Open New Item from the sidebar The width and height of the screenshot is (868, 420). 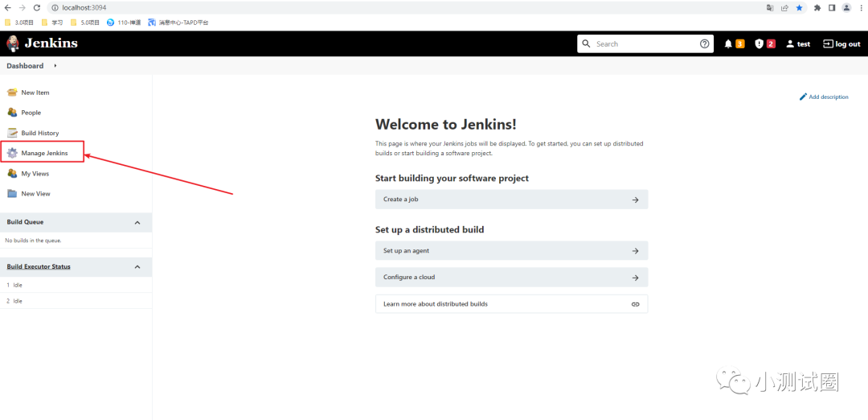tap(35, 93)
